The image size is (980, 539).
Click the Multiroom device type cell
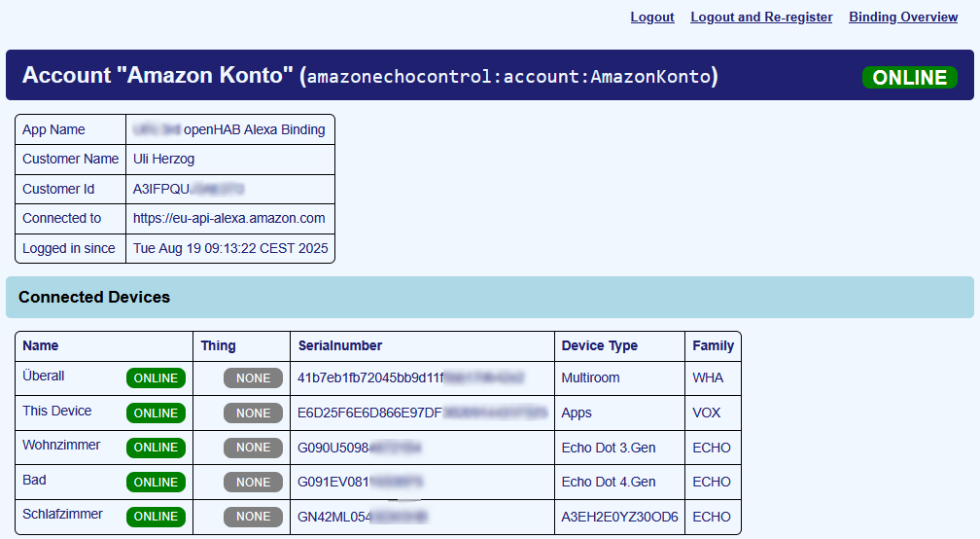coord(591,377)
